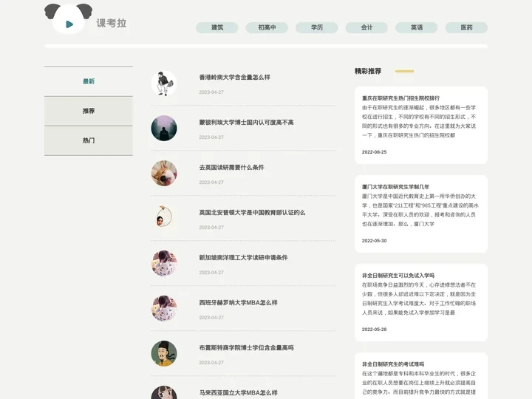The height and width of the screenshot is (399, 532).
Task: Open the 医药 category
Action: 466,27
